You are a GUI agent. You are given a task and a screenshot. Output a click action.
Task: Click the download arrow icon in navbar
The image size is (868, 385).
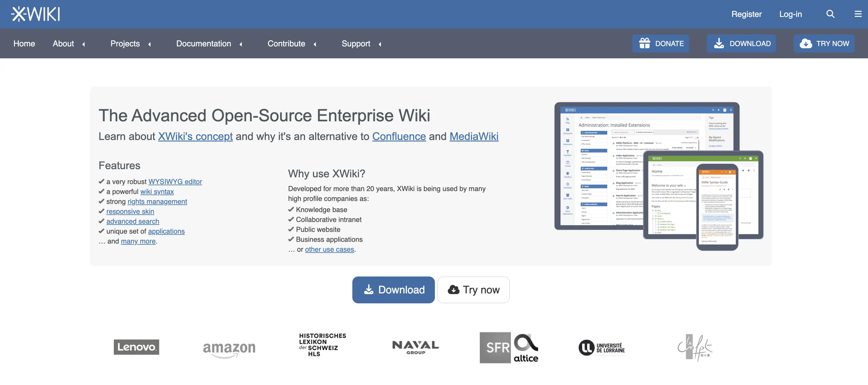(719, 43)
